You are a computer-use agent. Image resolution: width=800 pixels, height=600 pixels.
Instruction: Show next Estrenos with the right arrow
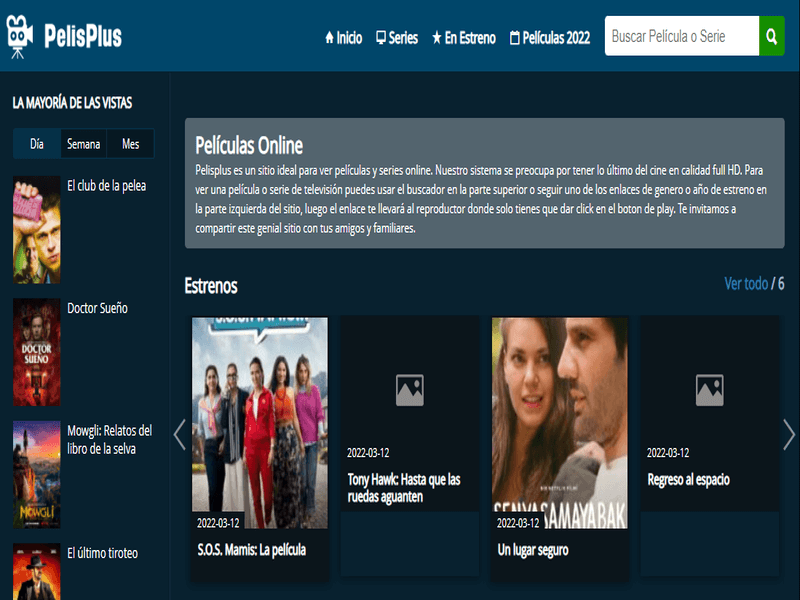pyautogui.click(x=789, y=435)
